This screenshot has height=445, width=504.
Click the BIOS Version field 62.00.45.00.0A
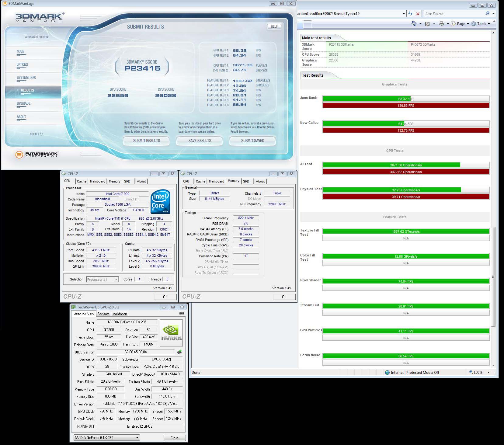136,352
